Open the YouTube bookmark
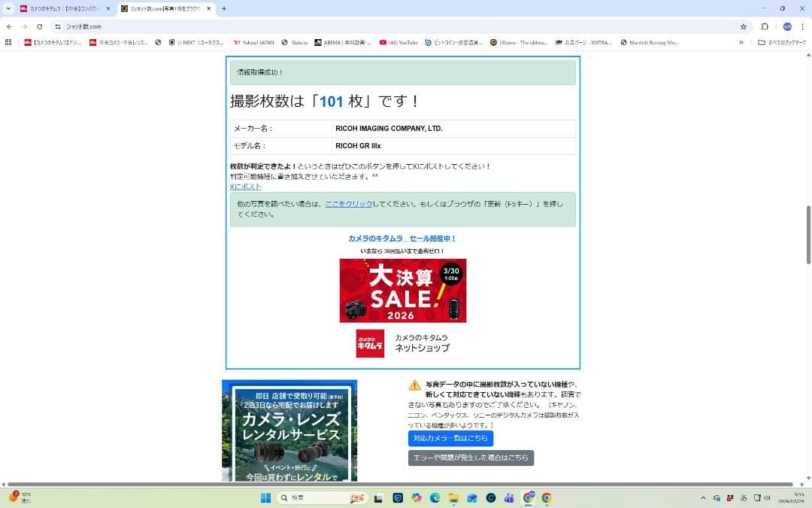 (x=398, y=42)
